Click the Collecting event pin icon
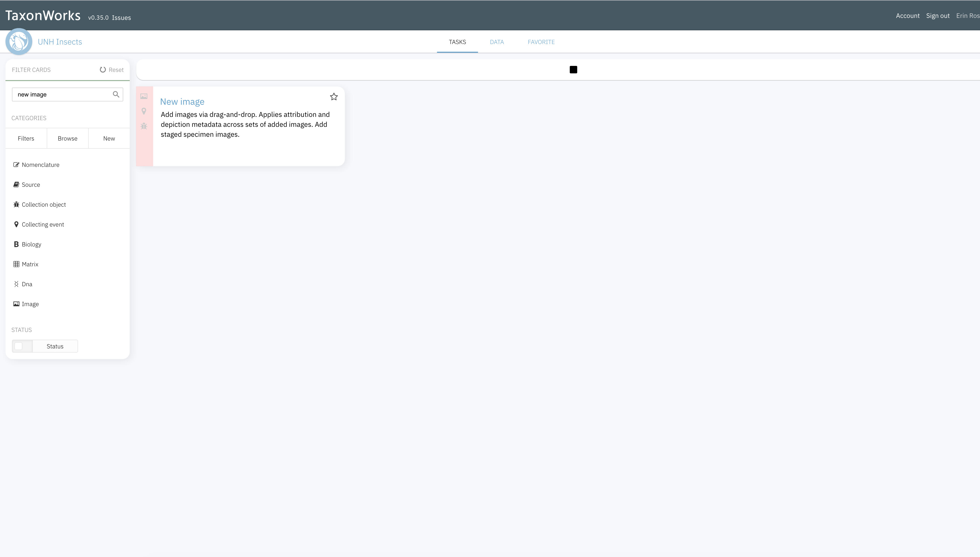The height and width of the screenshot is (557, 980). click(16, 224)
